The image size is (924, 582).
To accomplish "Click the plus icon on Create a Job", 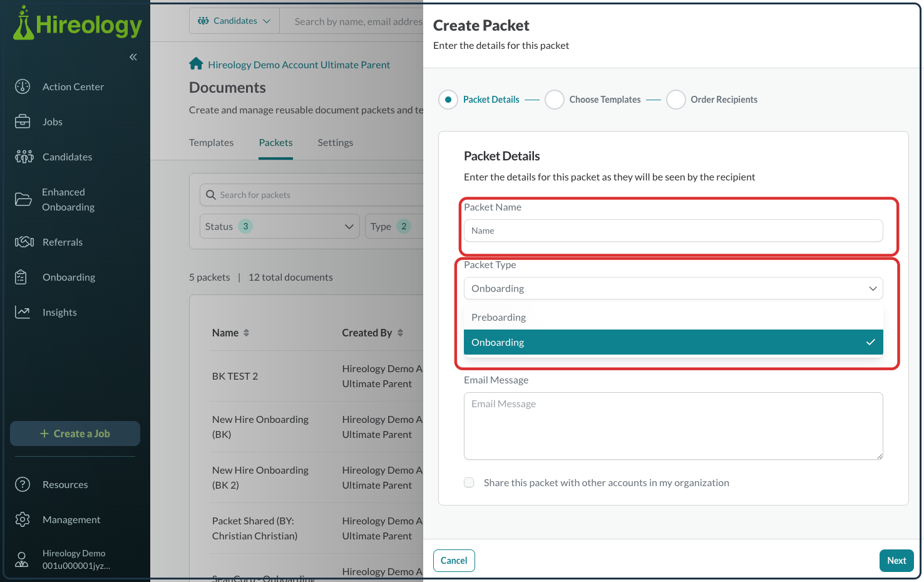I will click(44, 434).
